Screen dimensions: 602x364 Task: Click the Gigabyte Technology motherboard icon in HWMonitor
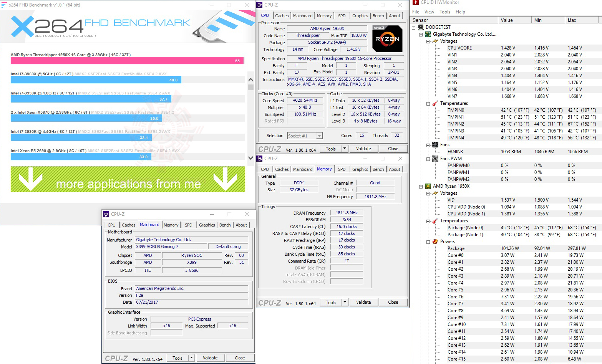[428, 34]
